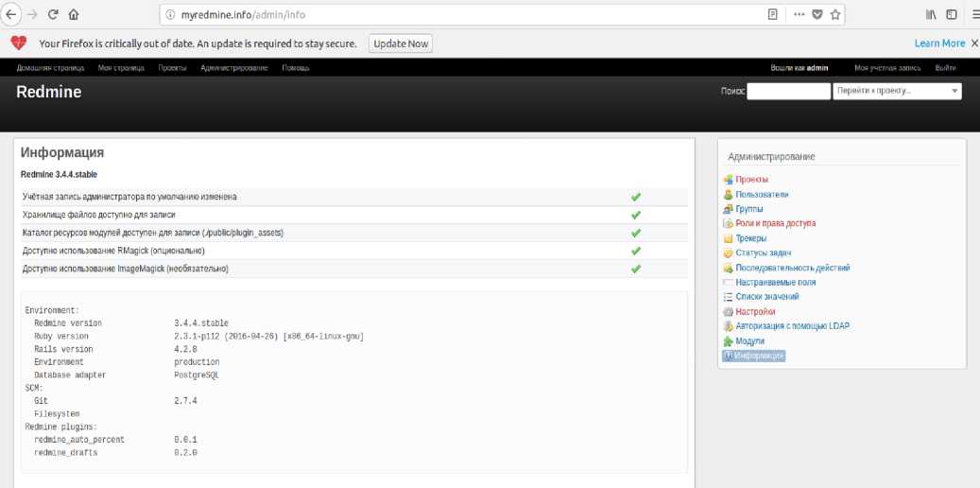Click the Проекты icon in admin sidebar
This screenshot has height=488, width=980.
[x=728, y=180]
